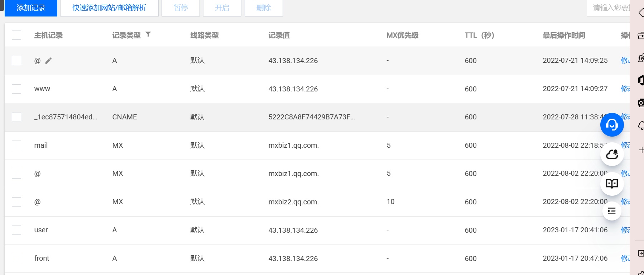Click the 线路类型 column header
644x275 pixels.
click(x=205, y=35)
